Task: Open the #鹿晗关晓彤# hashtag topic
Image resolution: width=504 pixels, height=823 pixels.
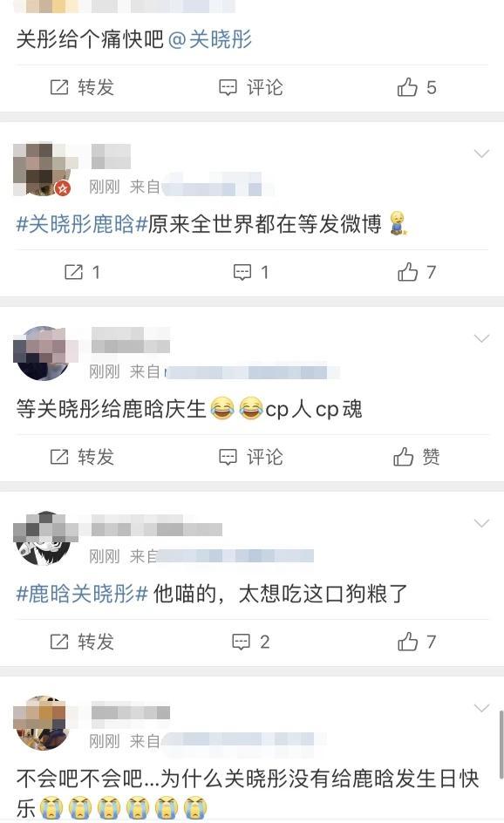Action: pyautogui.click(x=81, y=594)
